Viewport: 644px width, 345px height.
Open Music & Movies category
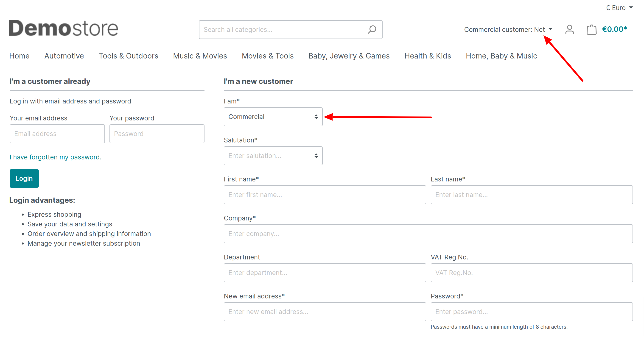coord(200,56)
